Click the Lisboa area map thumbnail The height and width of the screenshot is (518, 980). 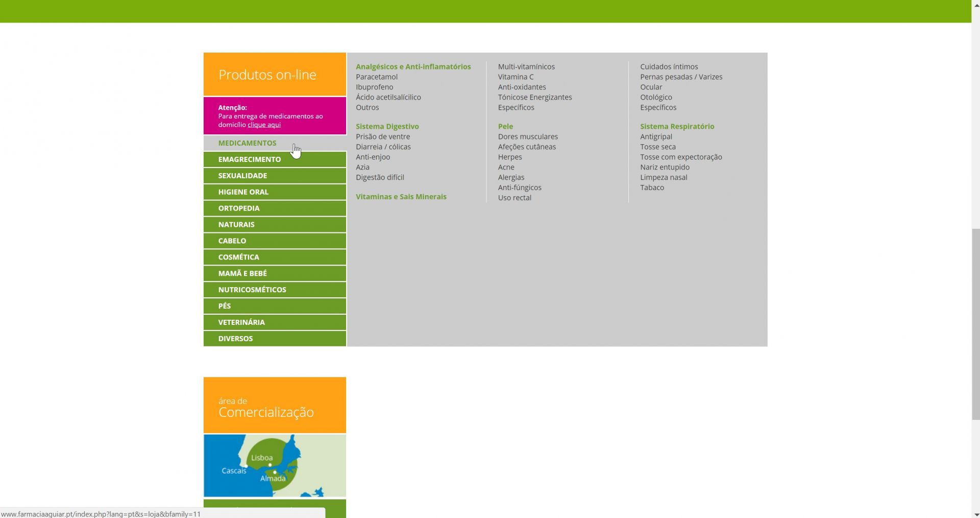(275, 465)
